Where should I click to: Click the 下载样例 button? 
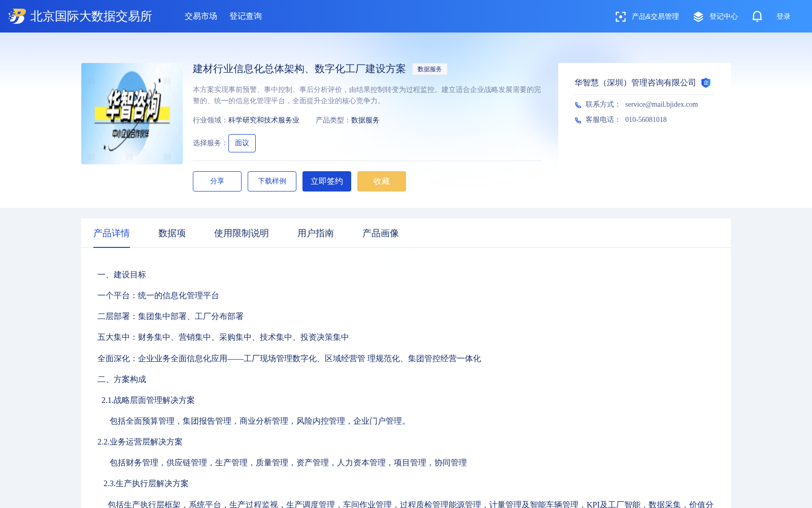(x=272, y=181)
